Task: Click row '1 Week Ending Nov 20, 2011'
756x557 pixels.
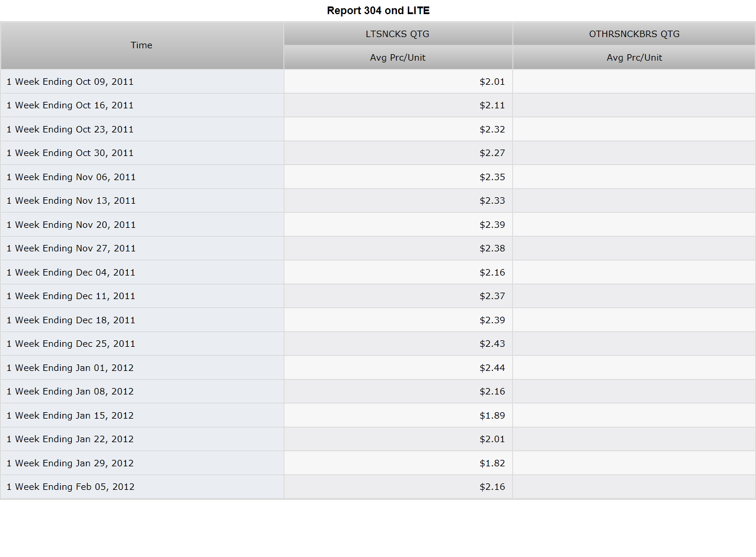Action: point(378,224)
